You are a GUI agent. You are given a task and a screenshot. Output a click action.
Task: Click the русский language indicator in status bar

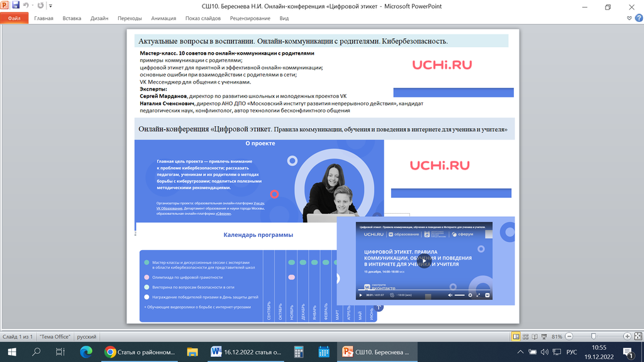point(87,337)
